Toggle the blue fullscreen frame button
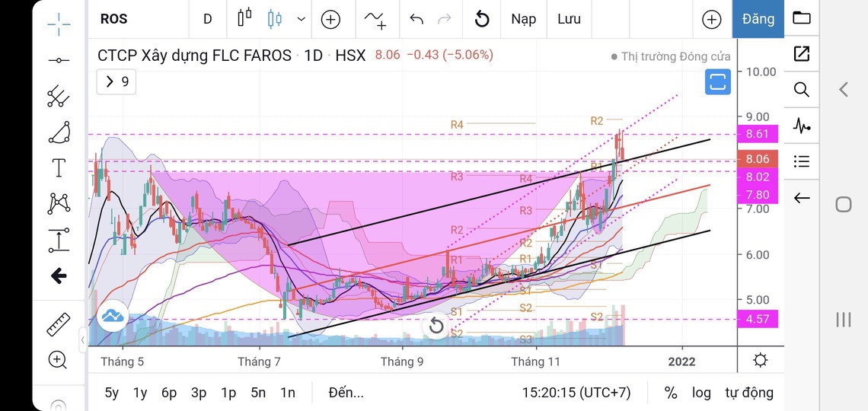Image resolution: width=868 pixels, height=411 pixels. coord(717,82)
